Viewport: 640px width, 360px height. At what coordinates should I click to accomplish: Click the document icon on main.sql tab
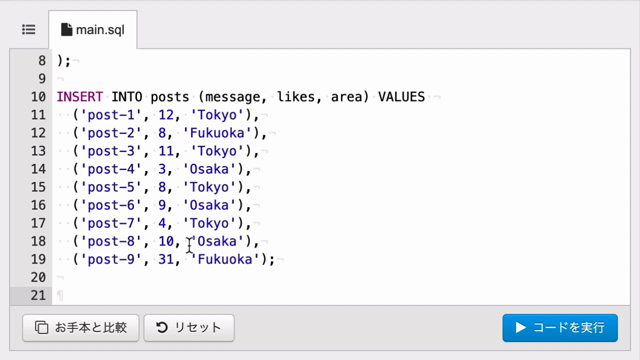point(67,29)
